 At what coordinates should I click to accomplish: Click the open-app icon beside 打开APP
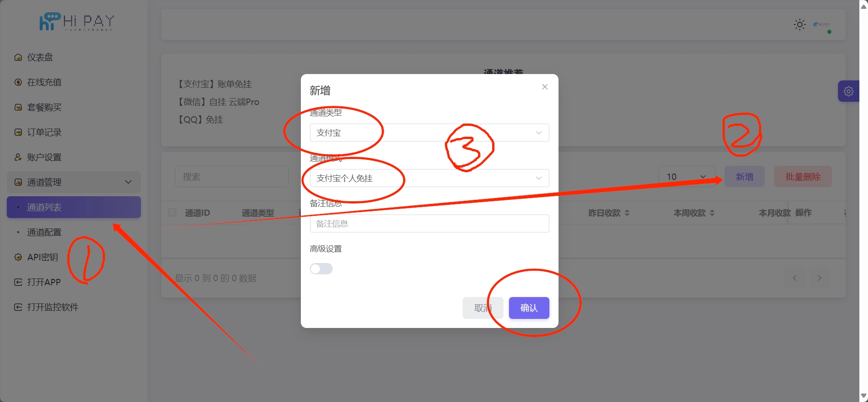click(x=18, y=282)
